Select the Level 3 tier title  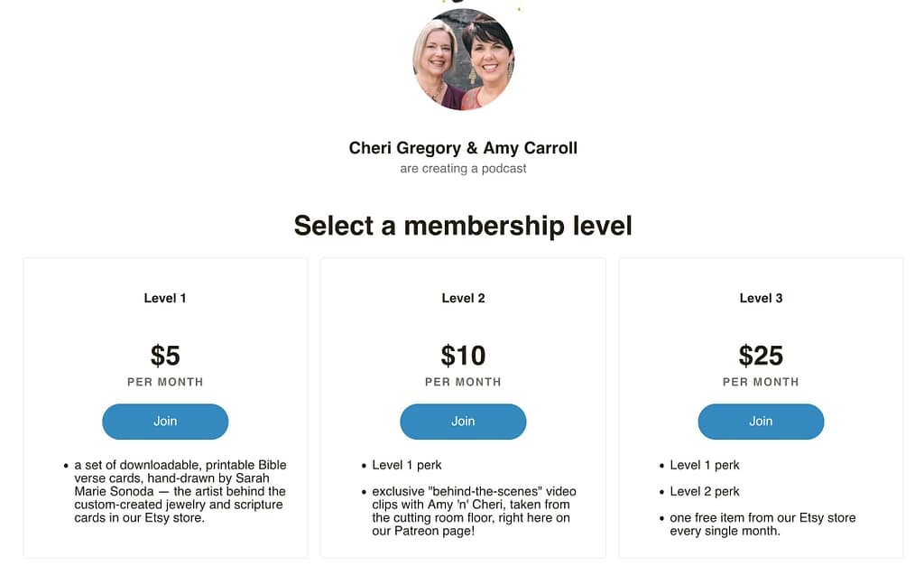pyautogui.click(x=761, y=298)
